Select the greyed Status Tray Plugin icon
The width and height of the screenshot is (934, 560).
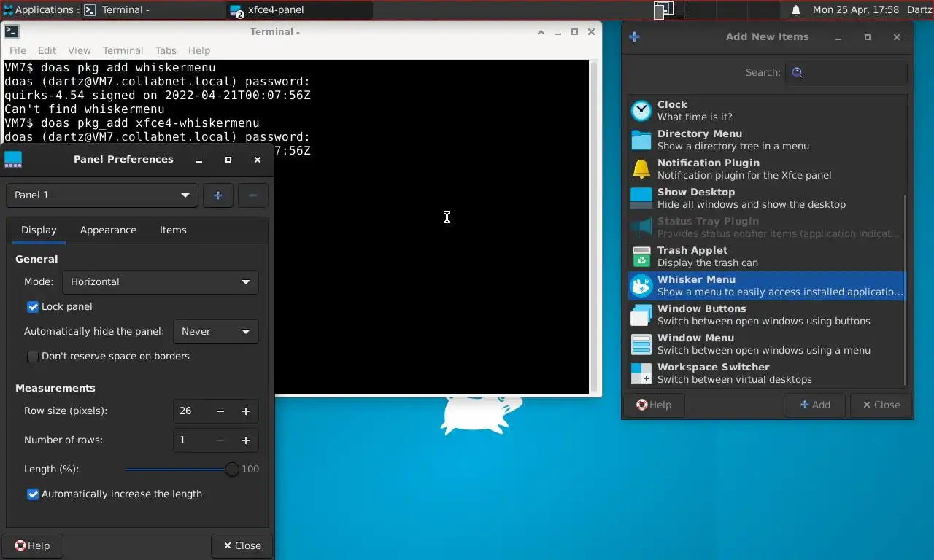click(641, 227)
